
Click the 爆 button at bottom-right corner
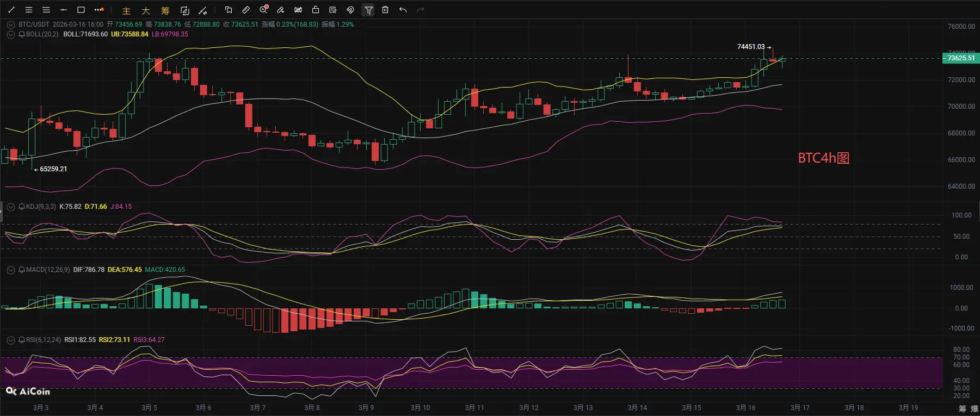click(x=974, y=408)
